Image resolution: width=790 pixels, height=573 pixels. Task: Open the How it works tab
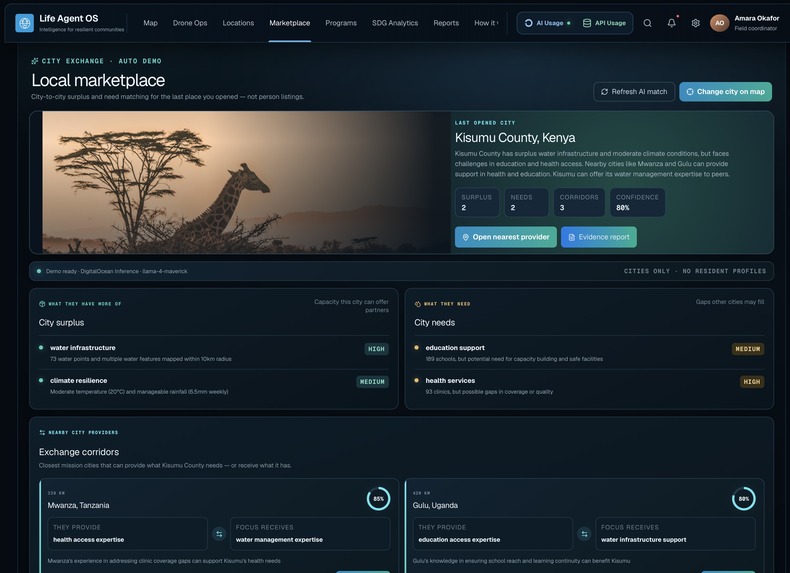486,23
